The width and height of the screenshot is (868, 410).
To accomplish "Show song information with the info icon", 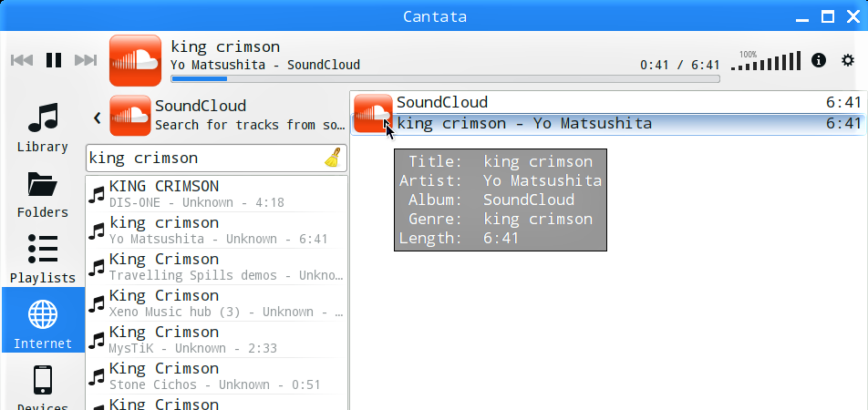I will [x=819, y=60].
